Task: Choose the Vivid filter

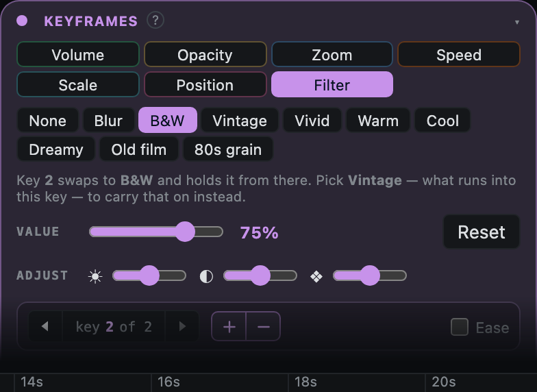Action: click(x=312, y=121)
